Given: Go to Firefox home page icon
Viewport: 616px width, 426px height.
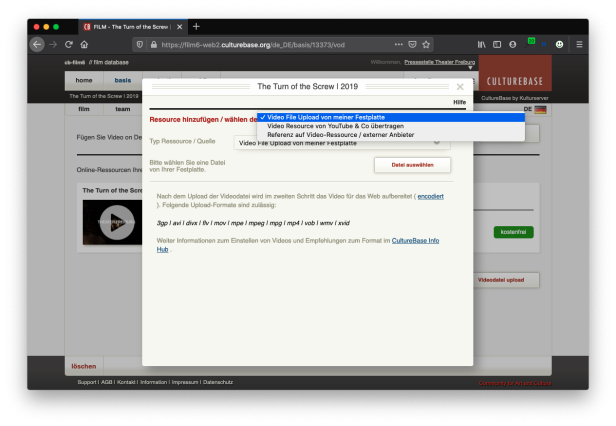Looking at the screenshot, I should click(84, 44).
